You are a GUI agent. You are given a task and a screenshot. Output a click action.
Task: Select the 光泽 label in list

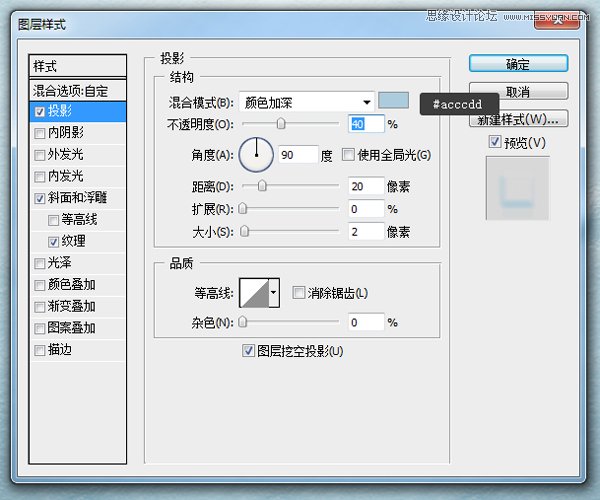click(x=59, y=263)
